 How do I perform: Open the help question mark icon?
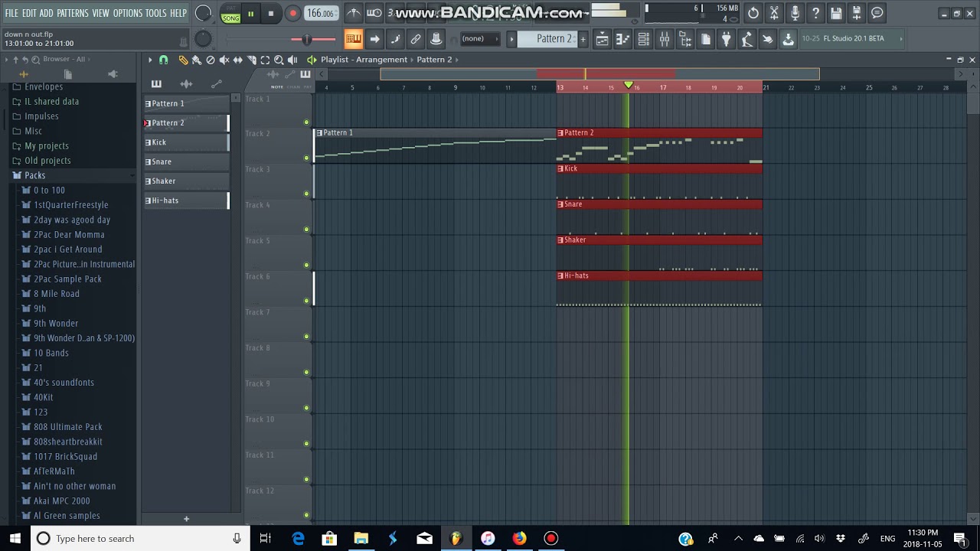[x=815, y=13]
